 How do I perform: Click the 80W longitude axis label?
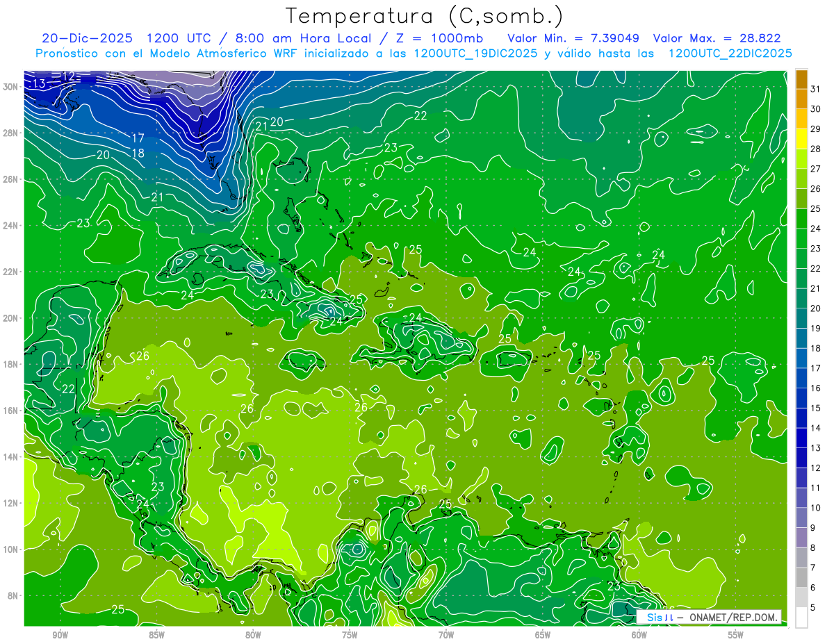tap(253, 635)
